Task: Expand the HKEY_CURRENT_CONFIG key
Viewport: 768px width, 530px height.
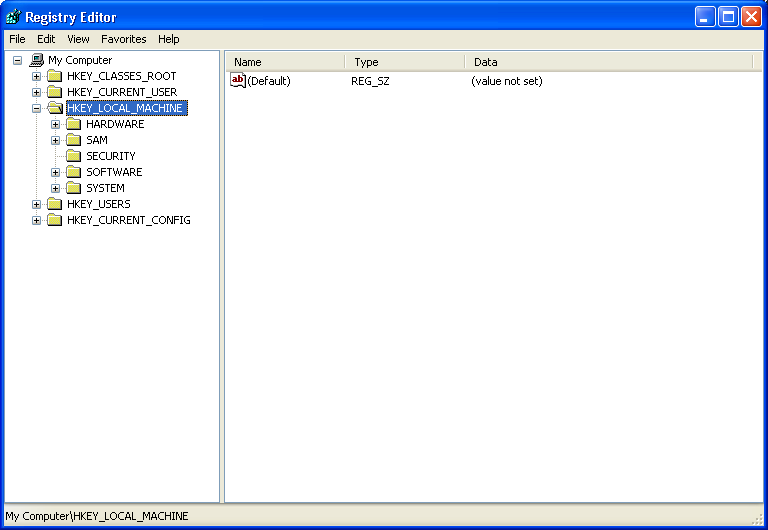Action: pyautogui.click(x=36, y=220)
